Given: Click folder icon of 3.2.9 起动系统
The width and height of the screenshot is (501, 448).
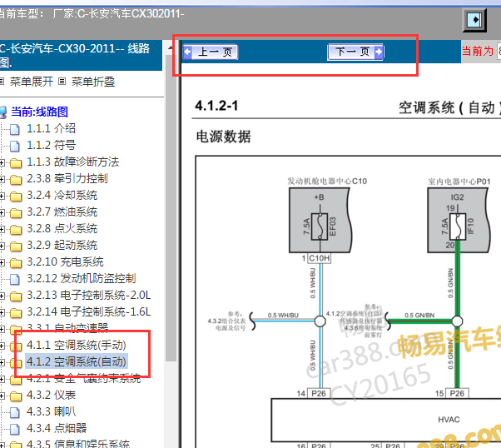Looking at the screenshot, I should (x=16, y=246).
